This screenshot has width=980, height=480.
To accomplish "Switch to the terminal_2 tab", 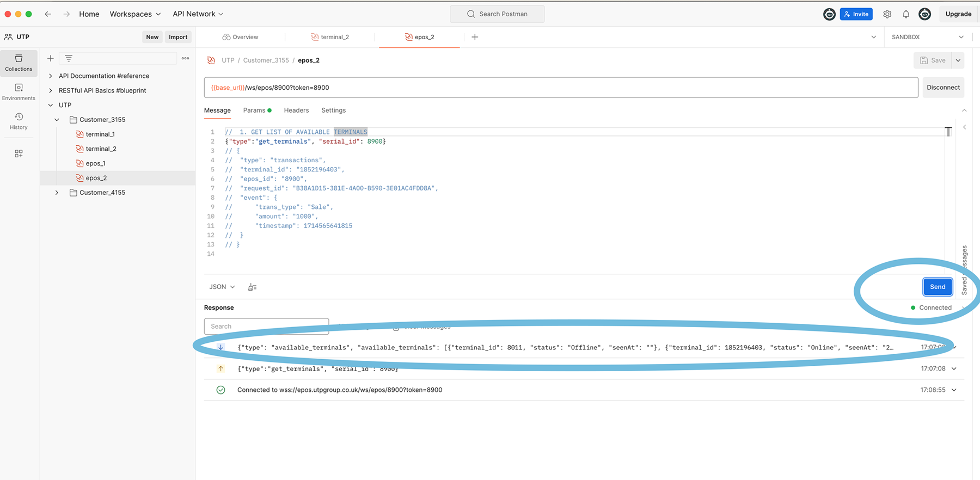I will click(330, 37).
